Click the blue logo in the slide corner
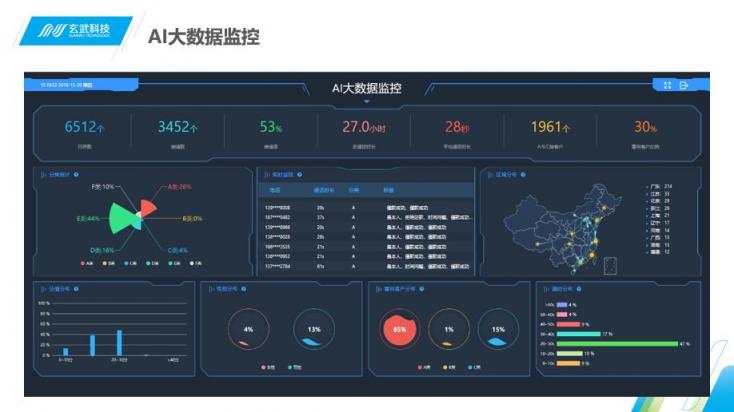The image size is (734, 412). point(76,30)
